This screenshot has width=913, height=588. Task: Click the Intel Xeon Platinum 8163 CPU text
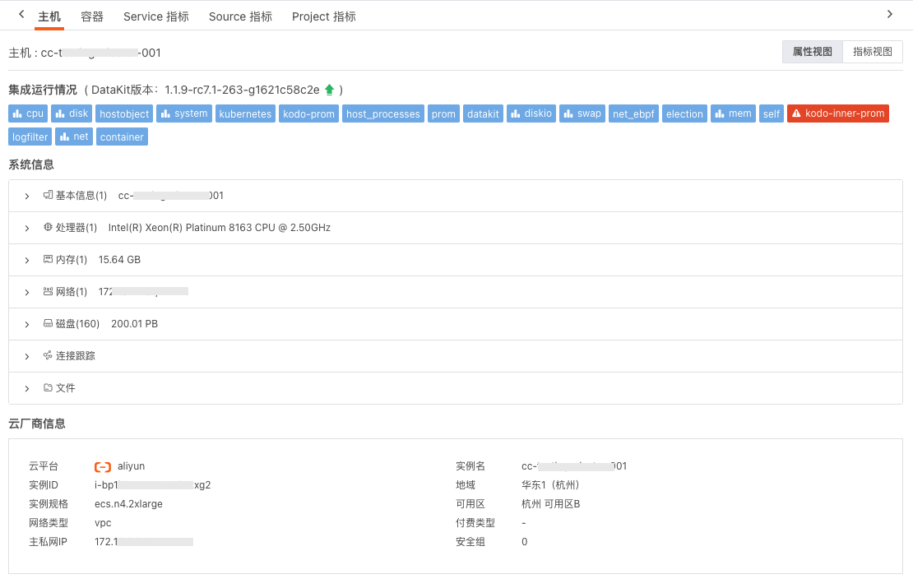pos(220,228)
